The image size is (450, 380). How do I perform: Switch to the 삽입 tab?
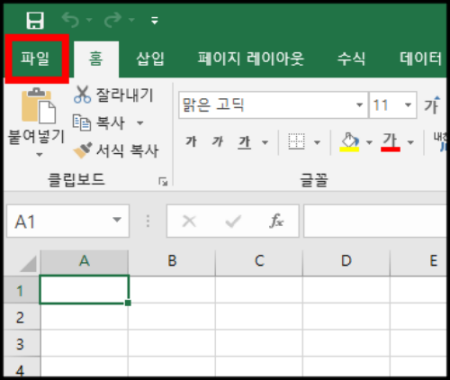click(150, 59)
